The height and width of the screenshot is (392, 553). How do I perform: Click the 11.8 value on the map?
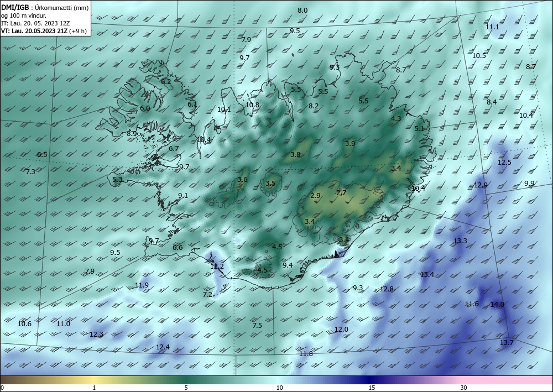pyautogui.click(x=306, y=354)
